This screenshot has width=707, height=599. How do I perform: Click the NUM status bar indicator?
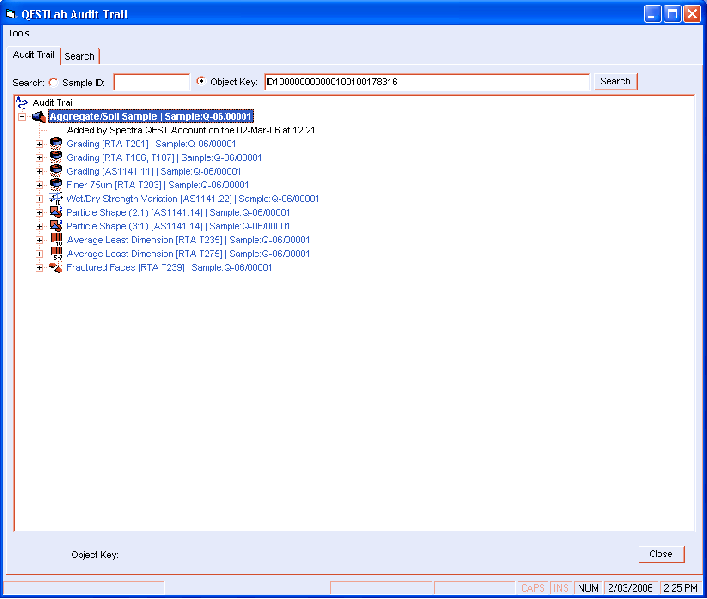588,588
